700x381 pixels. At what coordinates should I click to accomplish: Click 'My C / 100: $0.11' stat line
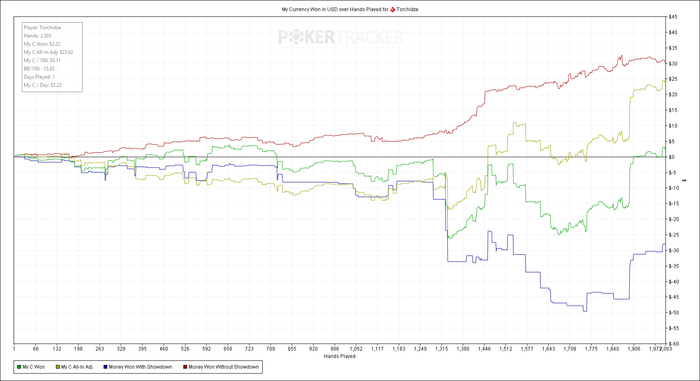click(42, 60)
